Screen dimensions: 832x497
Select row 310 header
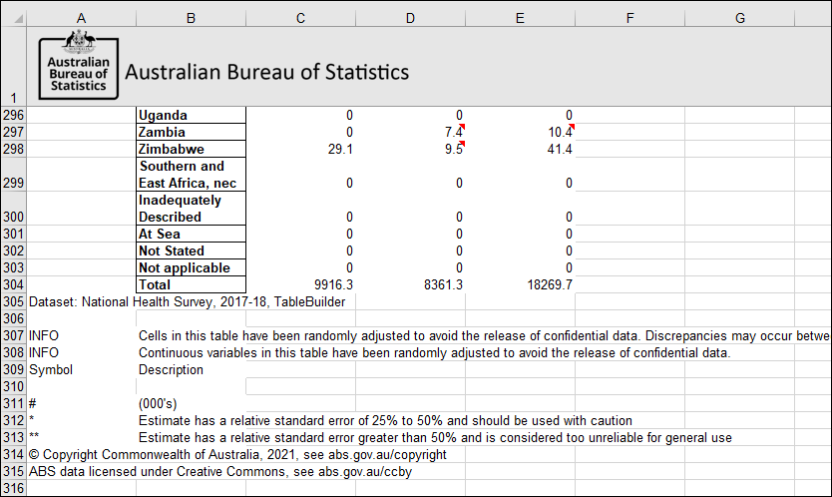(x=13, y=387)
